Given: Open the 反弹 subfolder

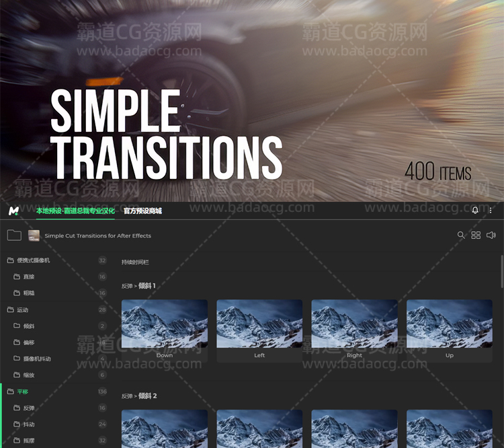Looking at the screenshot, I should [x=29, y=408].
